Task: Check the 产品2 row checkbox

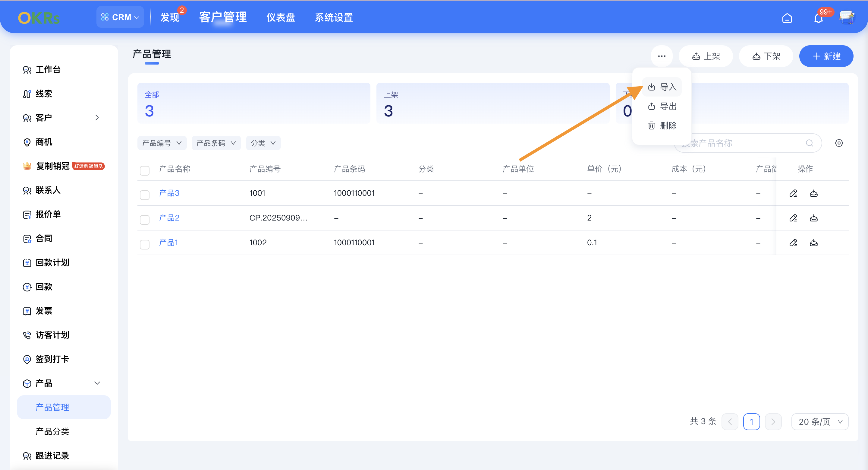Action: click(145, 220)
